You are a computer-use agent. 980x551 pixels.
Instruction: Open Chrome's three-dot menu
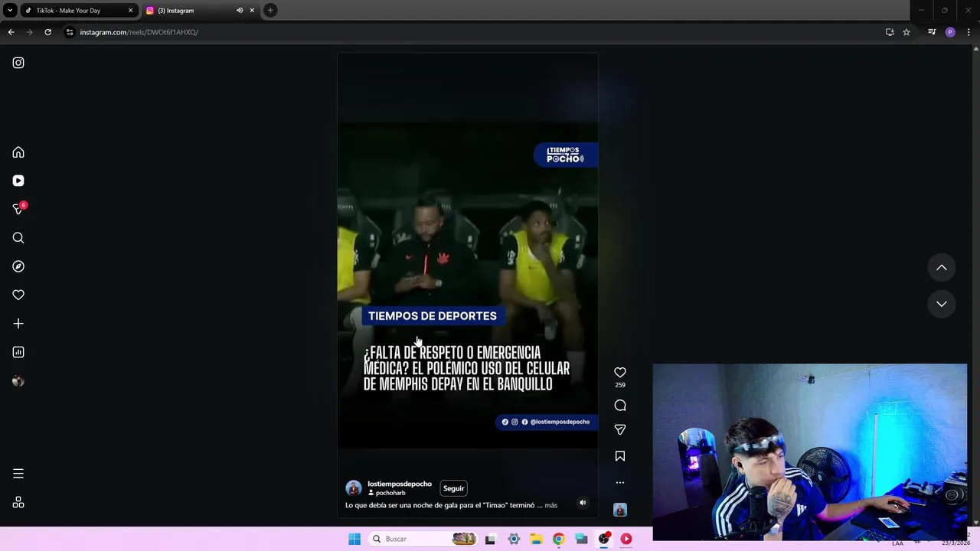969,32
